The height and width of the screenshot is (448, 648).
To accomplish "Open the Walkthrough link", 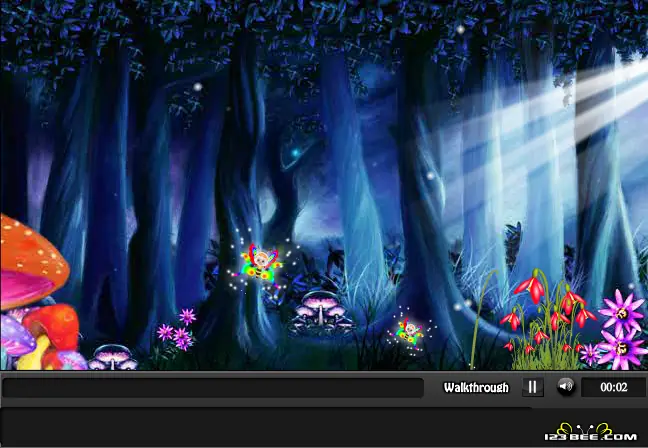I will (x=476, y=388).
